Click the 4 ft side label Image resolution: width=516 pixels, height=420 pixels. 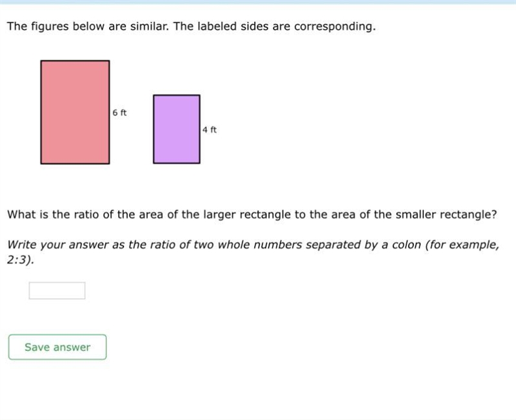pyautogui.click(x=209, y=130)
